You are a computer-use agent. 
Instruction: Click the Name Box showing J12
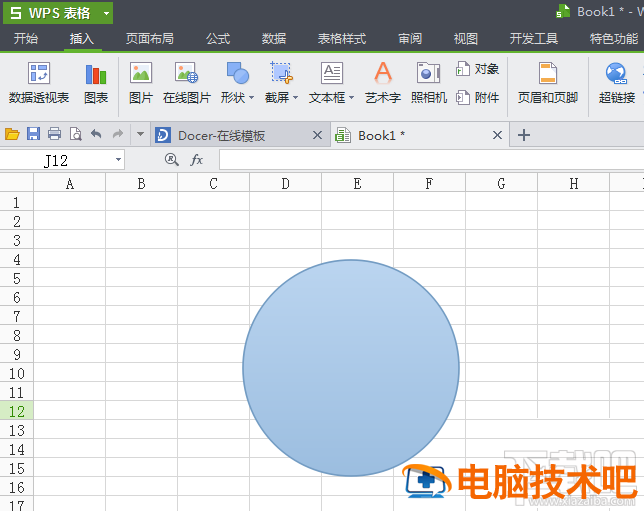[57, 159]
